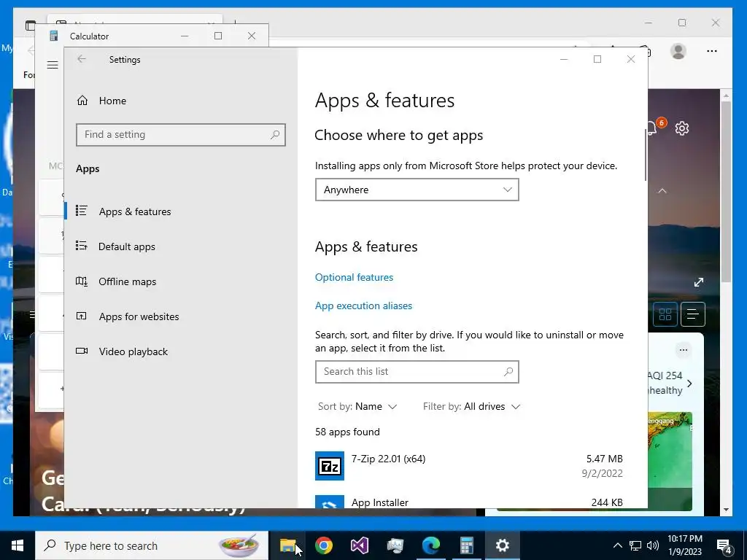Go back using the Settings back arrow
The image size is (747, 560).
tap(82, 59)
